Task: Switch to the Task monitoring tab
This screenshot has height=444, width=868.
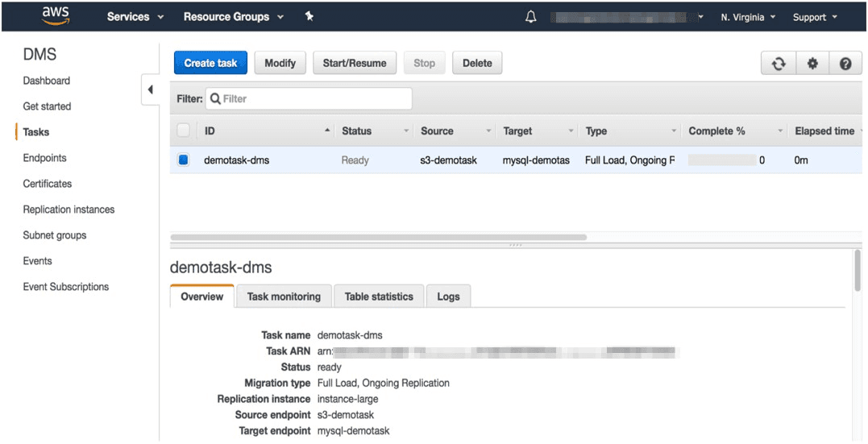Action: click(284, 297)
